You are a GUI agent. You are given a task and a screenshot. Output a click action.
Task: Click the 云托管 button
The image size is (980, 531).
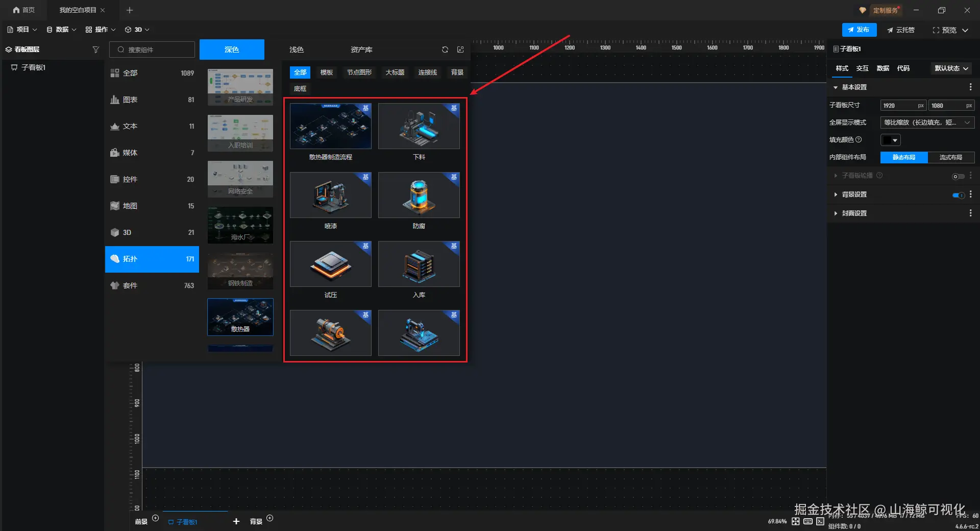[900, 30]
